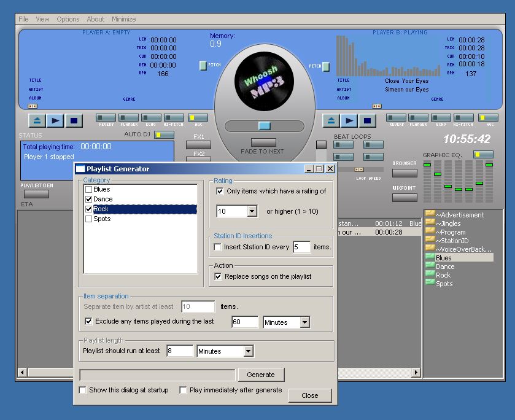The height and width of the screenshot is (420, 515).
Task: Stop Player B playback
Action: (367, 120)
